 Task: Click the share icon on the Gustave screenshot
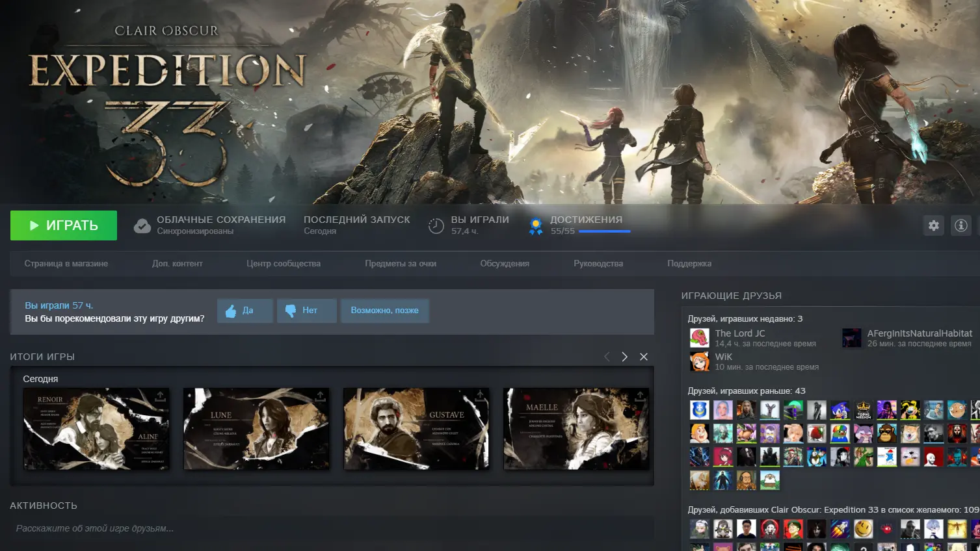click(480, 396)
